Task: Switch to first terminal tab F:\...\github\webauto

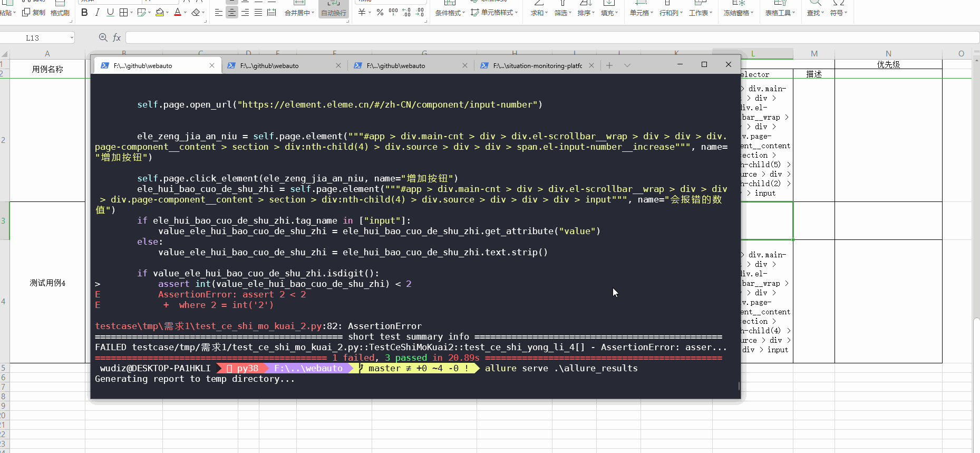Action: pos(157,65)
